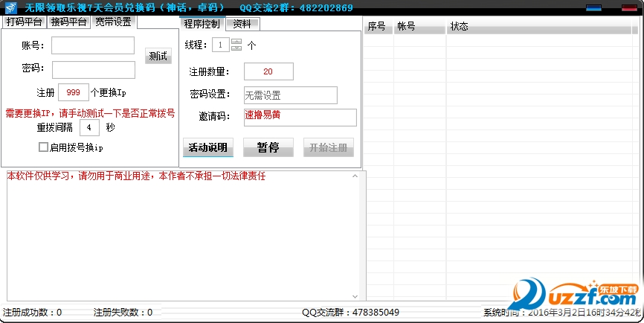
Task: Click the 密码设置 field
Action: point(291,95)
